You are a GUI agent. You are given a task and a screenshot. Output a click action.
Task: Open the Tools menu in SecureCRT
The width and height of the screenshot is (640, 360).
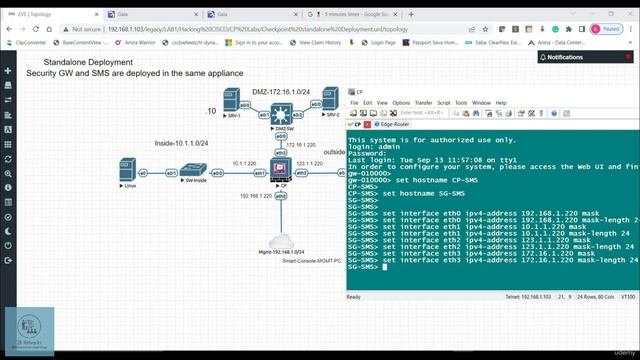click(x=461, y=103)
